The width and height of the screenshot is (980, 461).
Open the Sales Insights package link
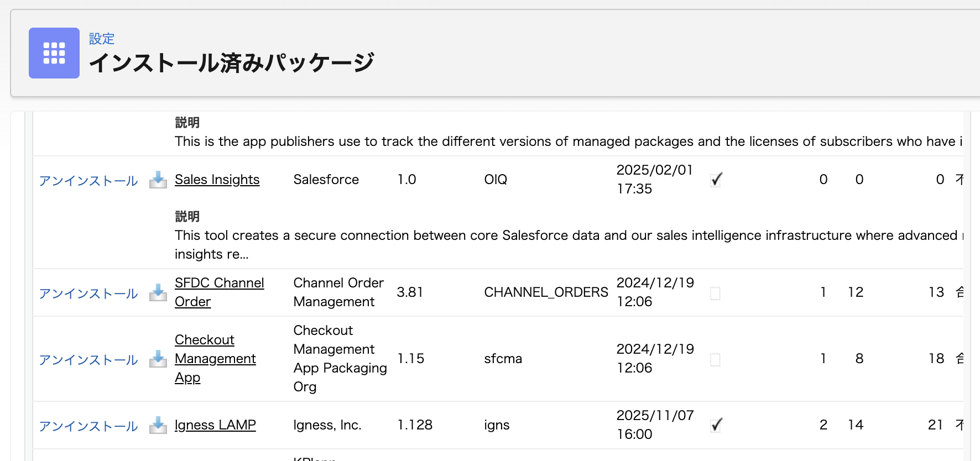tap(217, 180)
